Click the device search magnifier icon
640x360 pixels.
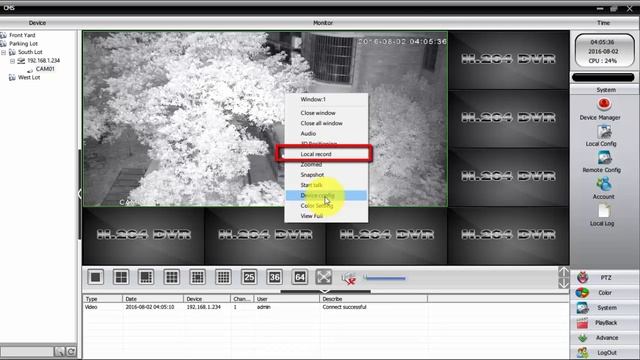(60, 351)
